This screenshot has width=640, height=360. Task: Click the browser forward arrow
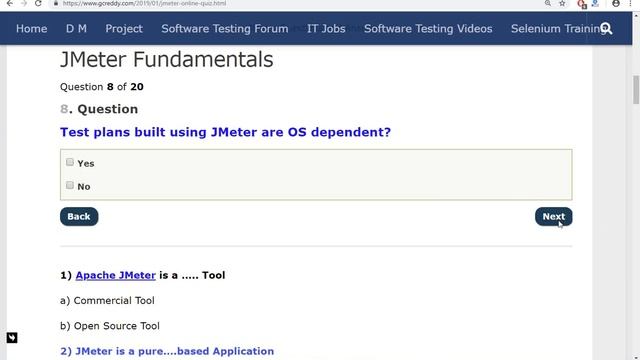point(24,3)
